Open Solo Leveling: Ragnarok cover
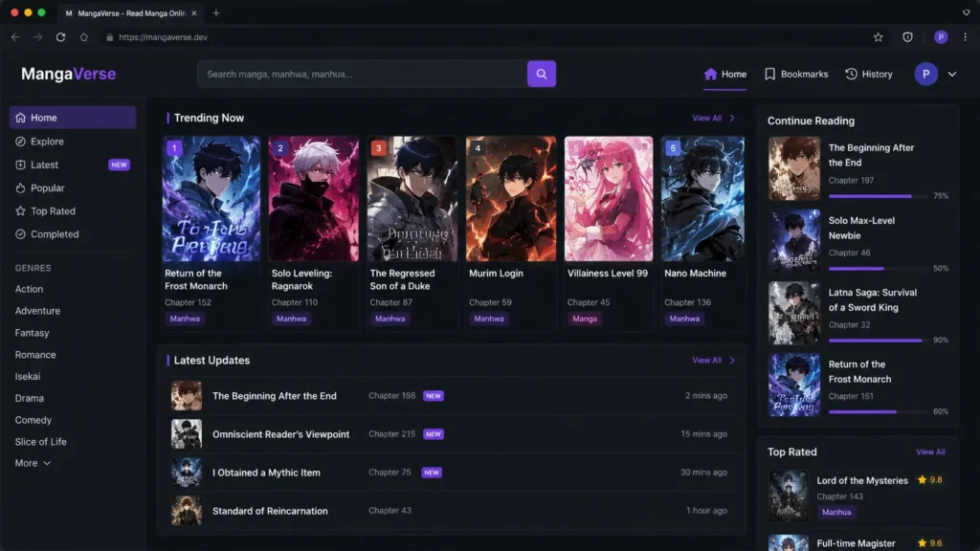The width and height of the screenshot is (980, 551). (x=314, y=199)
